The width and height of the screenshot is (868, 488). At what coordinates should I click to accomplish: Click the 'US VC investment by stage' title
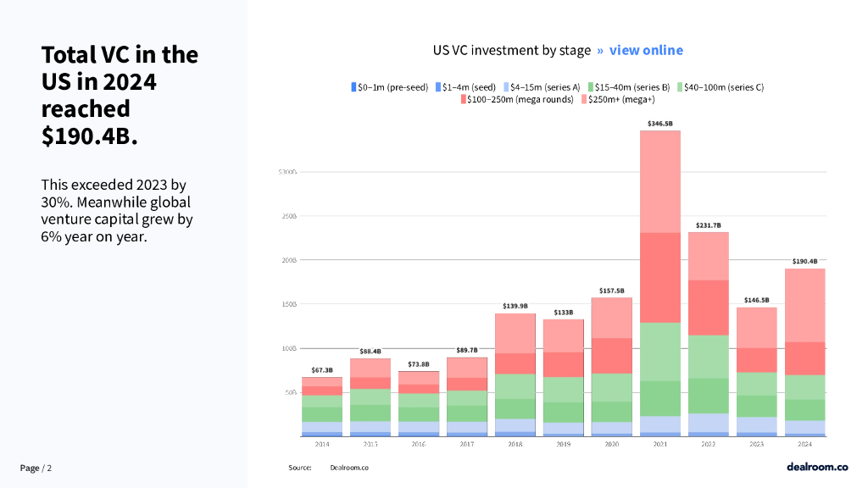pyautogui.click(x=511, y=50)
